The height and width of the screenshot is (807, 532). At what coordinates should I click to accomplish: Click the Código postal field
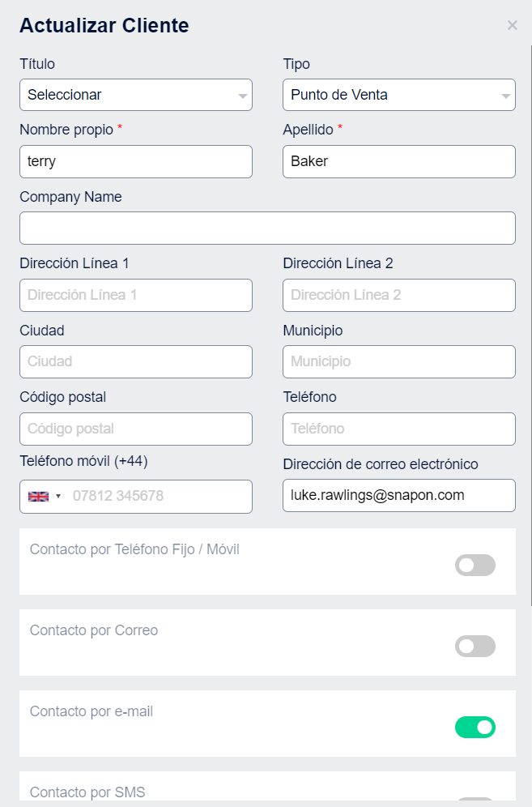pos(135,429)
